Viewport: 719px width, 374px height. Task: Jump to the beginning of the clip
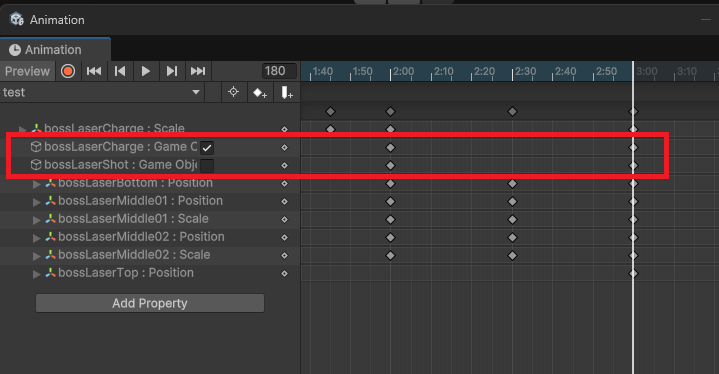tap(94, 71)
